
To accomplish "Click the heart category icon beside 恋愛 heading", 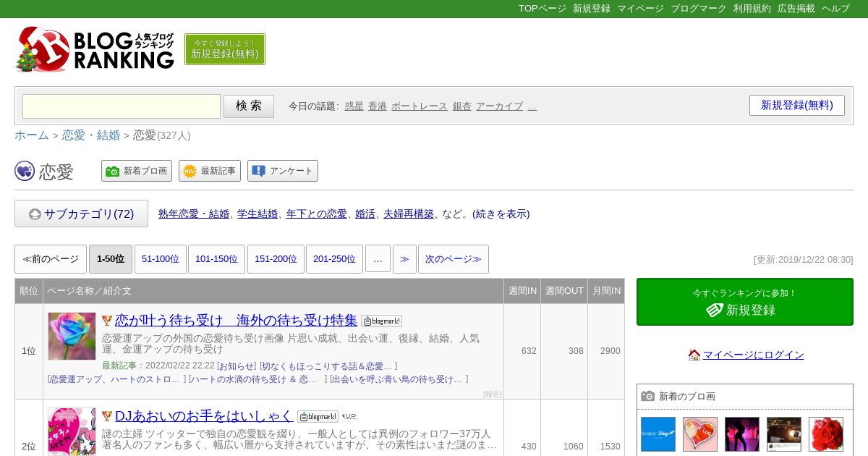I will (25, 171).
